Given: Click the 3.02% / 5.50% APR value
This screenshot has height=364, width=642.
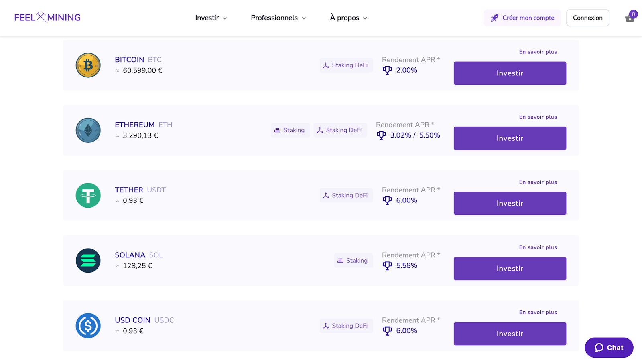Looking at the screenshot, I should [415, 135].
